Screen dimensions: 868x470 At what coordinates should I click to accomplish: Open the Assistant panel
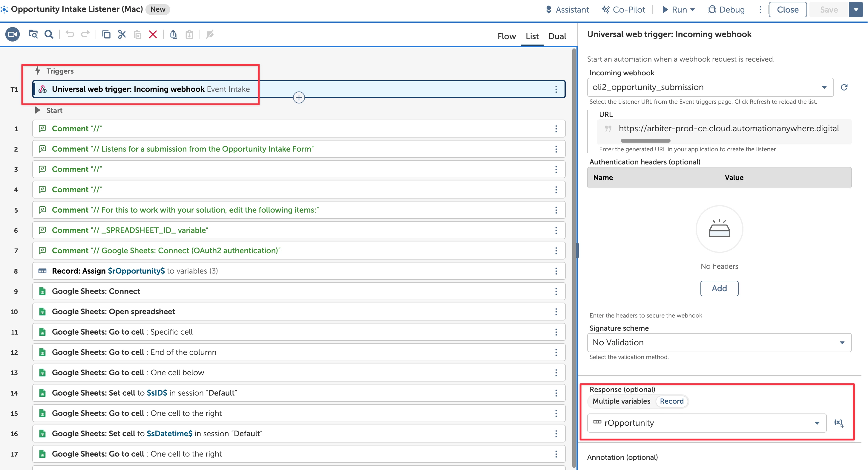coord(567,10)
